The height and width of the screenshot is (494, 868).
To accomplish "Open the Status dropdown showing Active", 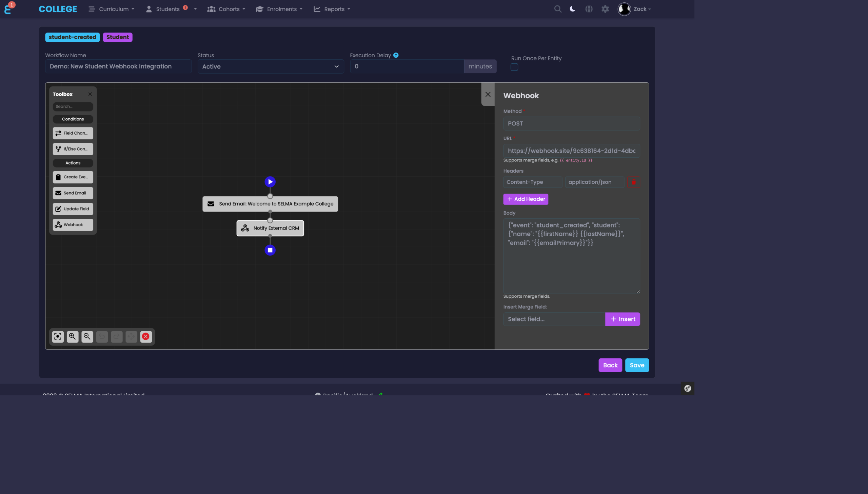I will (270, 66).
